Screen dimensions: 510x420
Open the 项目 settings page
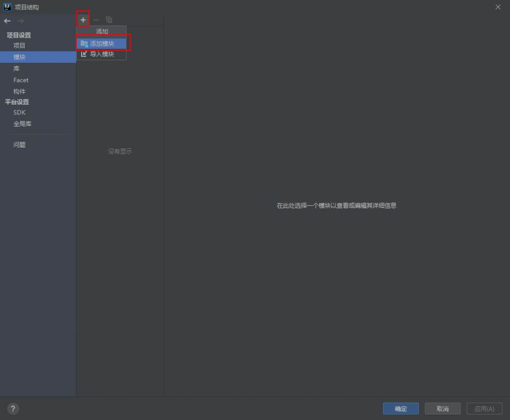(19, 45)
